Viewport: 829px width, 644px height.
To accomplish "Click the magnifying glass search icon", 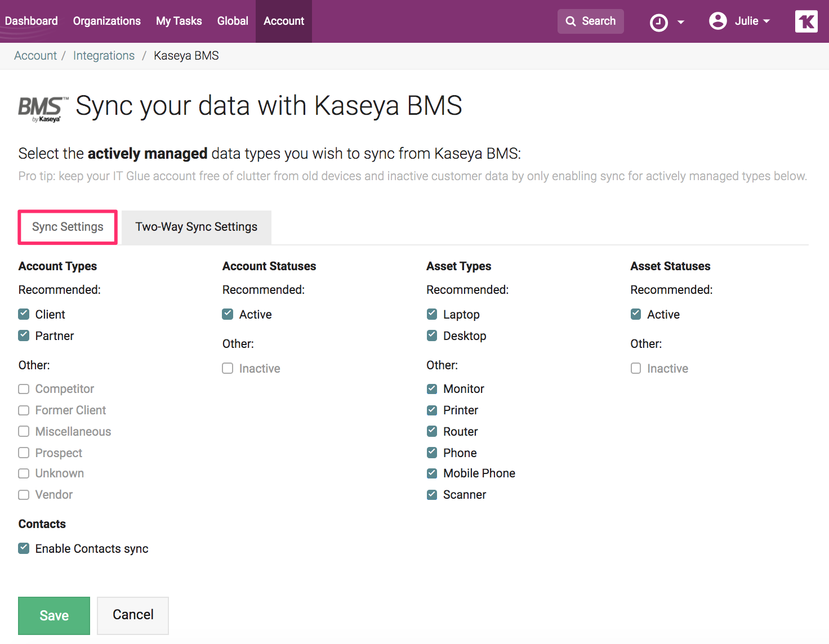I will click(x=571, y=21).
